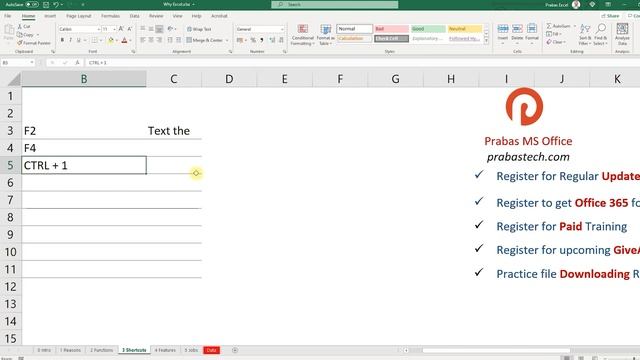Screen dimensions: 640x360
Task: Apply the Neutral cell style
Action: [x=464, y=29]
